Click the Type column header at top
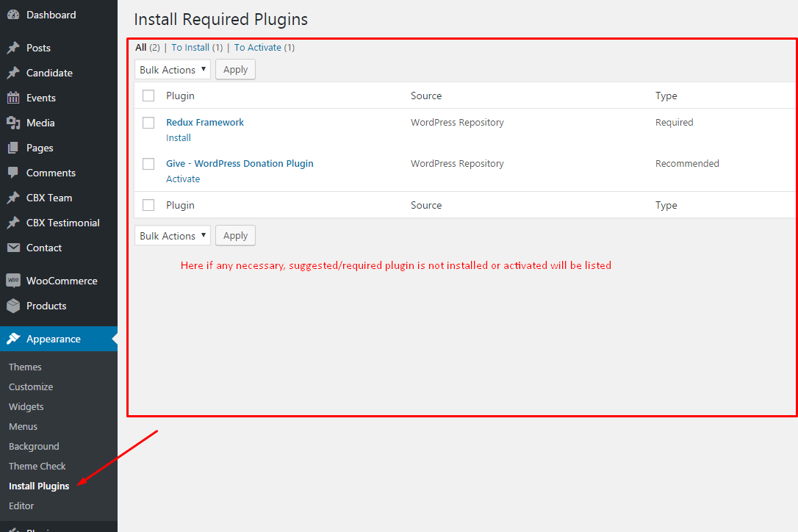Viewport: 798px width, 532px height. point(666,96)
